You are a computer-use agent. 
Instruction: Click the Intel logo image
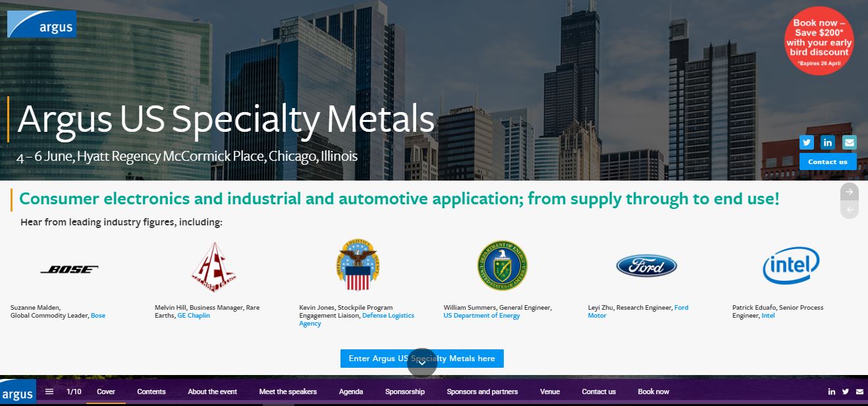790,266
